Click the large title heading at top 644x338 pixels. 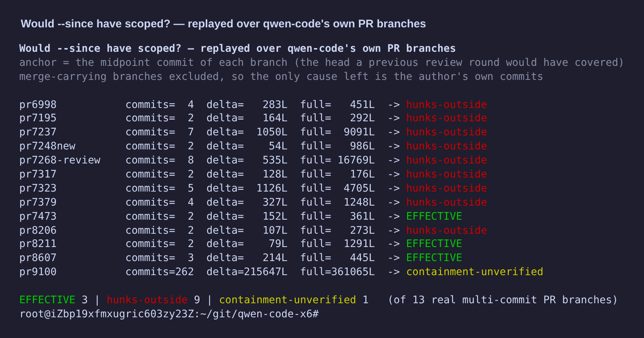[x=223, y=24]
